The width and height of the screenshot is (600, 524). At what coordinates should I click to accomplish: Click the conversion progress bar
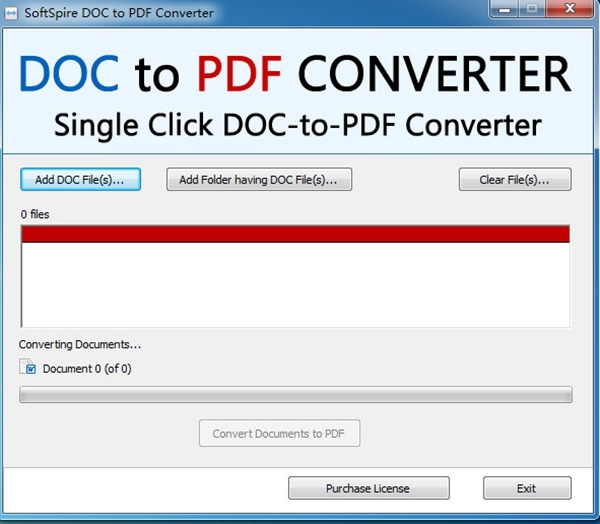[x=296, y=395]
